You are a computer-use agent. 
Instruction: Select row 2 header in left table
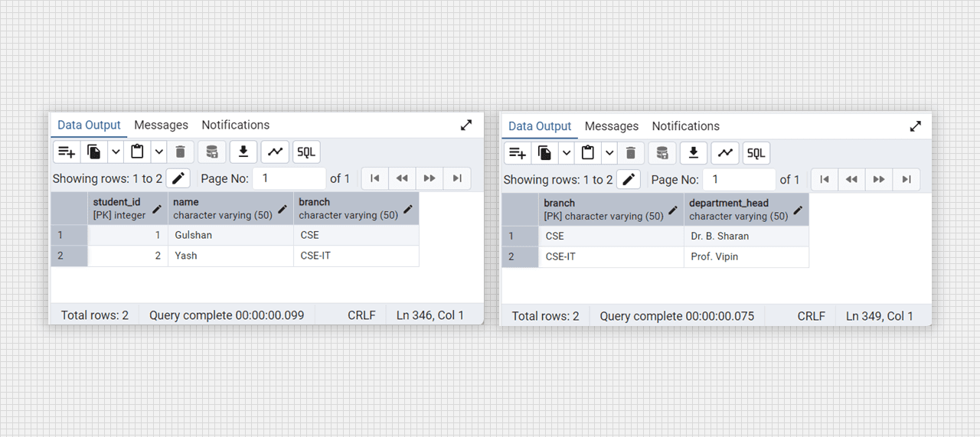[70, 256]
